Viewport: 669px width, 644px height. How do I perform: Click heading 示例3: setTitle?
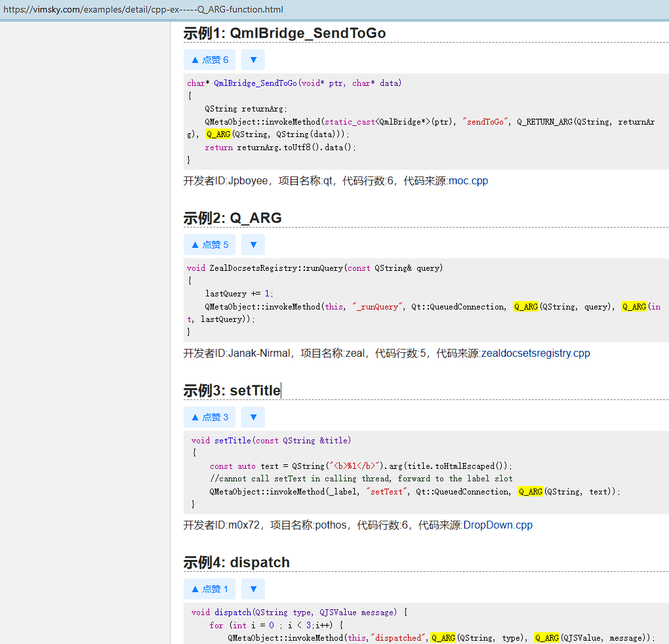232,390
